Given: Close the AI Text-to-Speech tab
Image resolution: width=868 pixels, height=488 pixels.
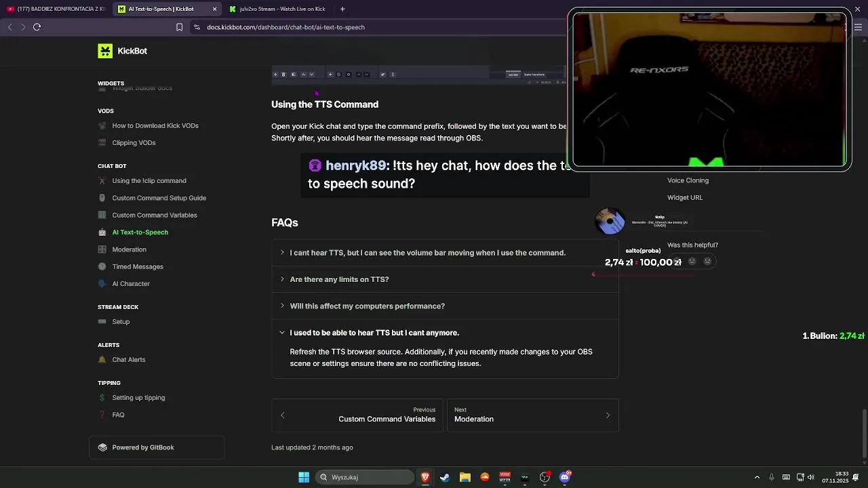Looking at the screenshot, I should (x=214, y=9).
